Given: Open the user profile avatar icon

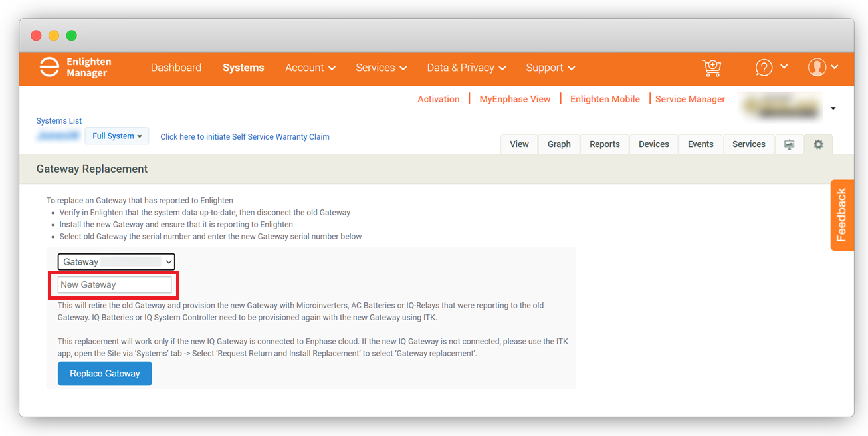Looking at the screenshot, I should (x=817, y=67).
